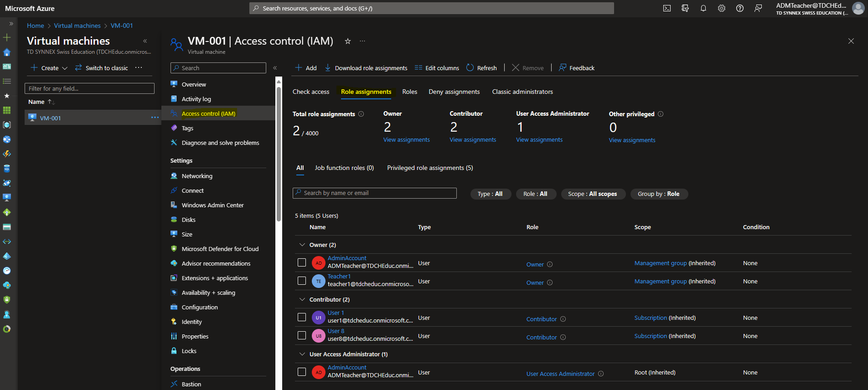Open All services list icon in sidebar
Viewport: 868px width, 390px height.
pos(7,81)
